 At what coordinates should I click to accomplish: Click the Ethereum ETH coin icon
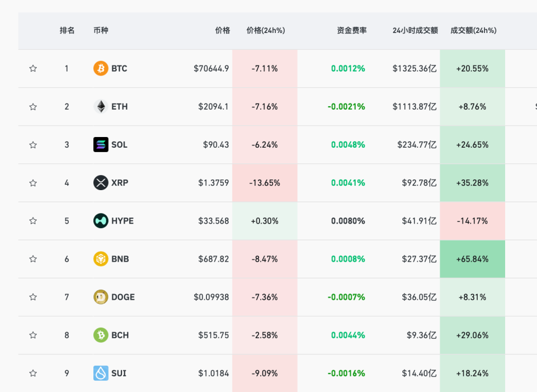tap(101, 107)
